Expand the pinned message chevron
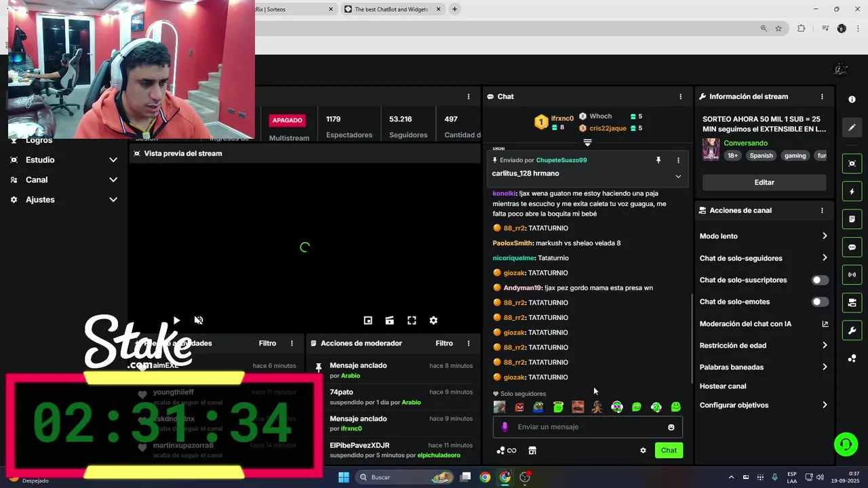 pyautogui.click(x=678, y=176)
